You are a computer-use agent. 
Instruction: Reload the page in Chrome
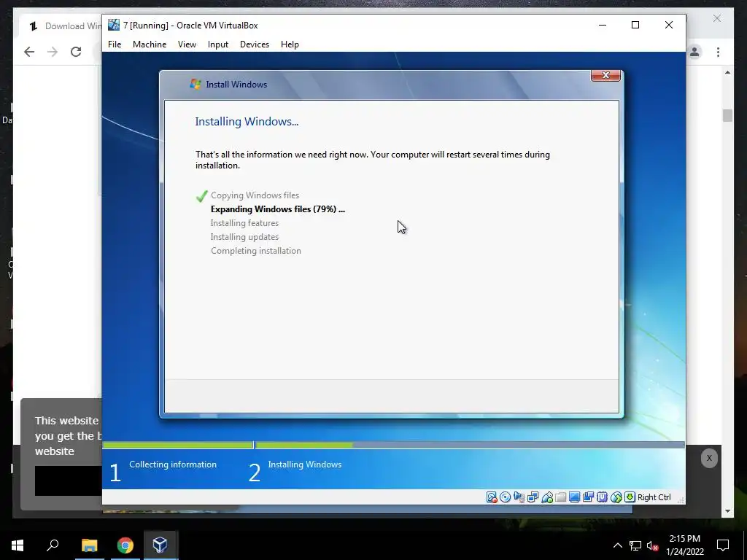(76, 52)
